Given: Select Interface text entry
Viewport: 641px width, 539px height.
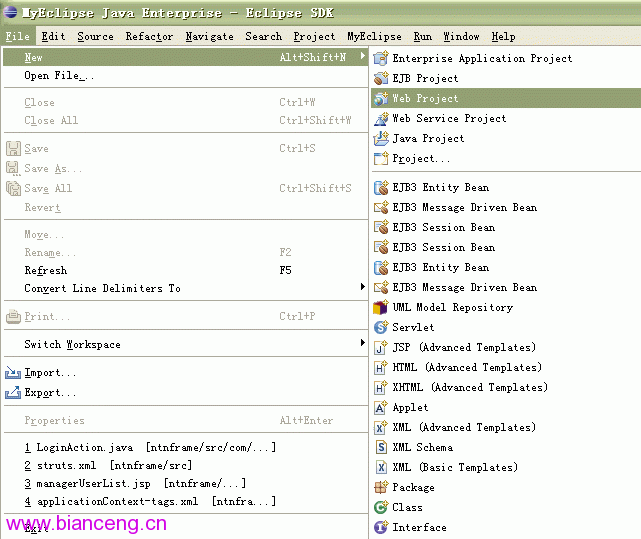Looking at the screenshot, I should pyautogui.click(x=419, y=528).
